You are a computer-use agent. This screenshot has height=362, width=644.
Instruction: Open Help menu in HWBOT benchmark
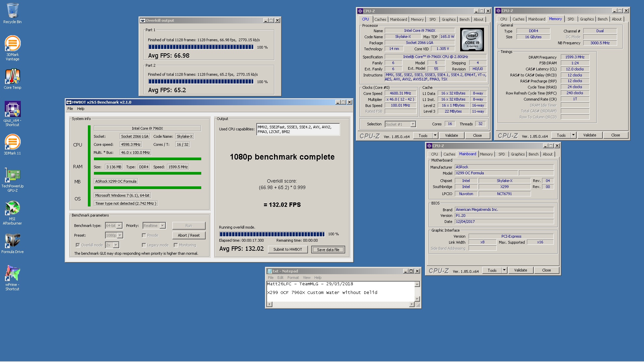tap(81, 109)
